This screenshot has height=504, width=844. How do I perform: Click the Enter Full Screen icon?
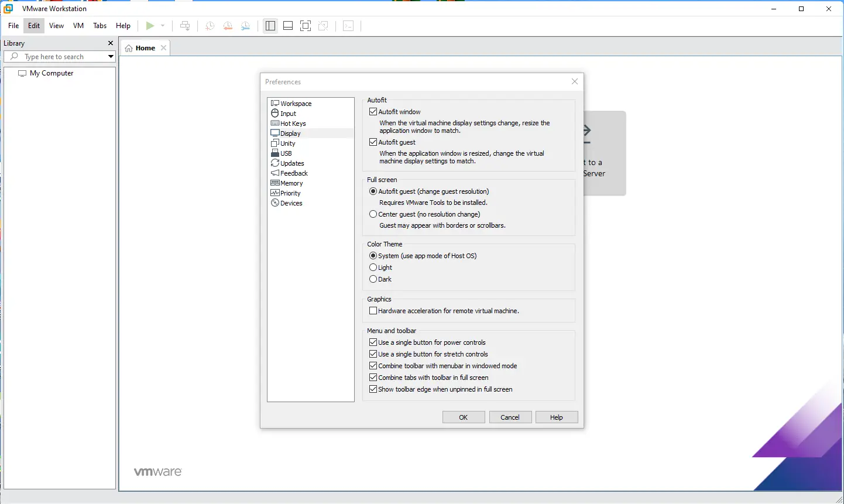306,26
